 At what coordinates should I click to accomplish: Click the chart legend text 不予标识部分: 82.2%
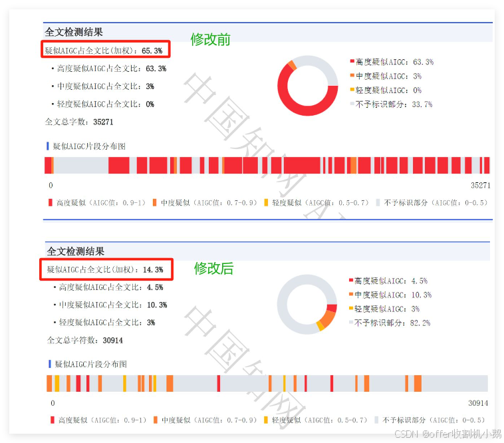tap(392, 323)
